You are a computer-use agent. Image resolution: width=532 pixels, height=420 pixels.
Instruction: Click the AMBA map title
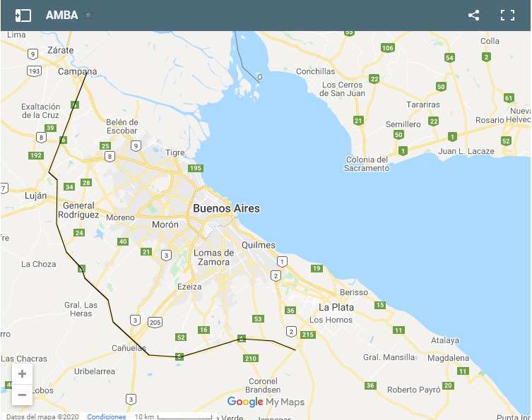click(x=61, y=16)
